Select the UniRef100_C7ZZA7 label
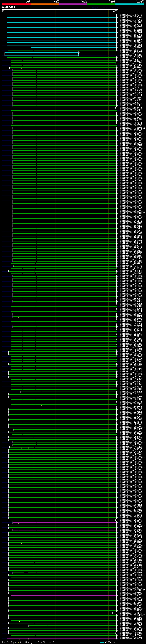Image resolution: width=146 pixels, height=644 pixels. pyautogui.click(x=131, y=357)
